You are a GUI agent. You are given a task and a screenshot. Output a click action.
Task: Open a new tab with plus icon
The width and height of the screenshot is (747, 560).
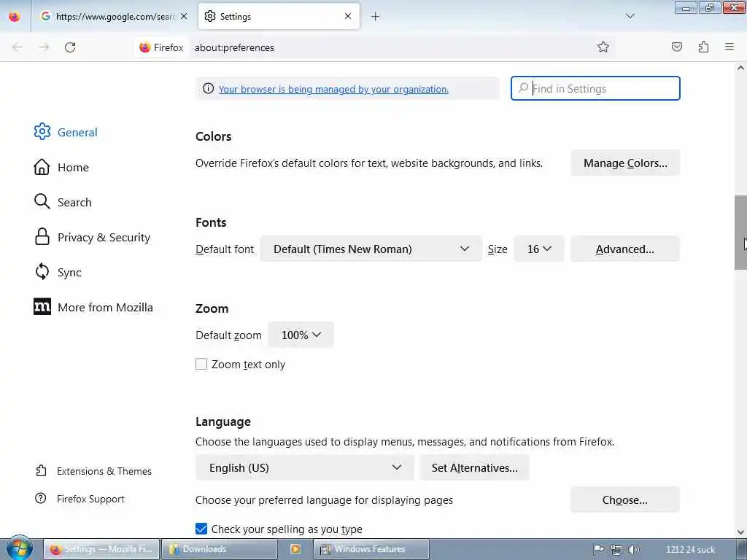[x=376, y=17]
